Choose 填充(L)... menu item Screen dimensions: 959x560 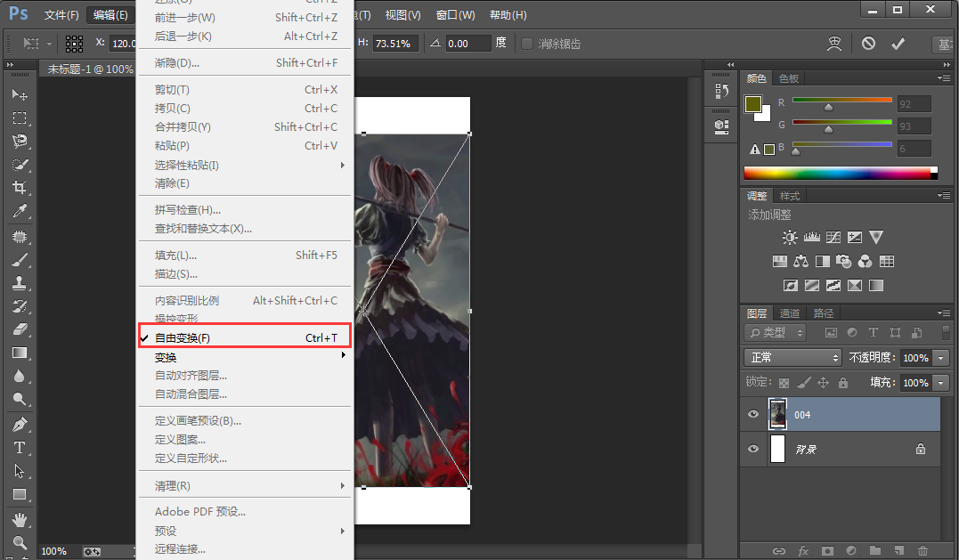tap(245, 255)
